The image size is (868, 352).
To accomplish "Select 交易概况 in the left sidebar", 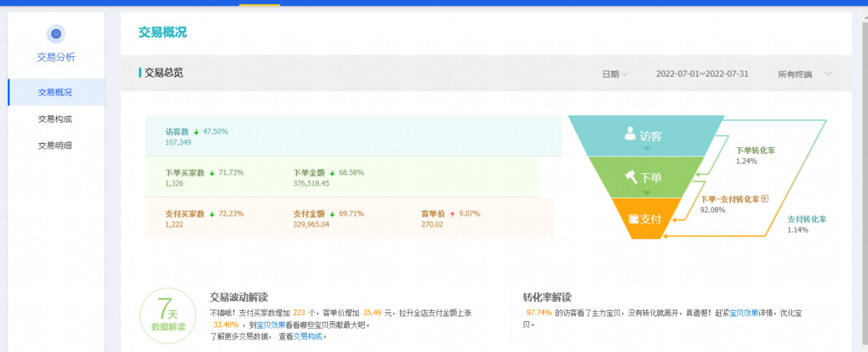I will coord(55,92).
